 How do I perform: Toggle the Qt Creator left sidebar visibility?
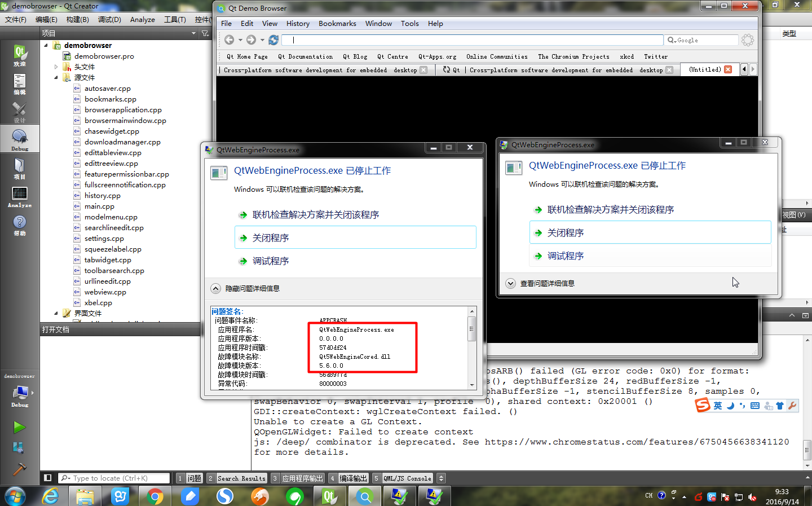click(48, 478)
